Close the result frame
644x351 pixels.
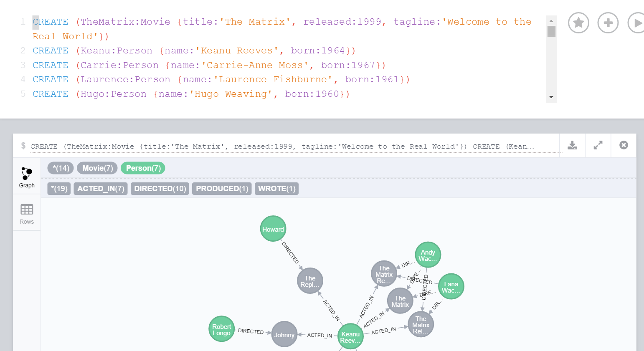click(624, 145)
